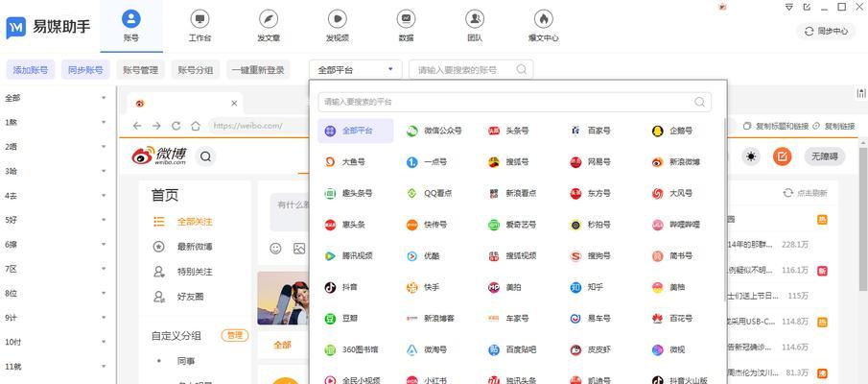Select 知乎 platform
868x384 pixels.
[587, 288]
